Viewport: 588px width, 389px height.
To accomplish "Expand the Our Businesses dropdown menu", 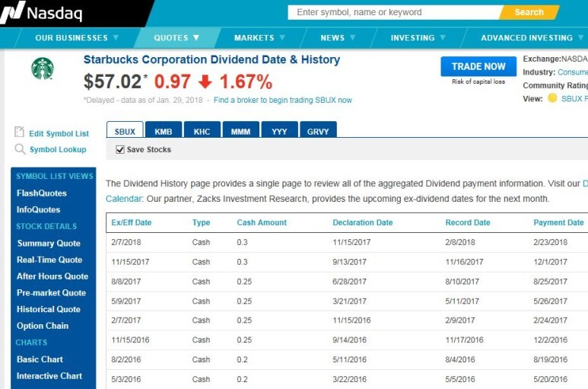I will pos(77,38).
